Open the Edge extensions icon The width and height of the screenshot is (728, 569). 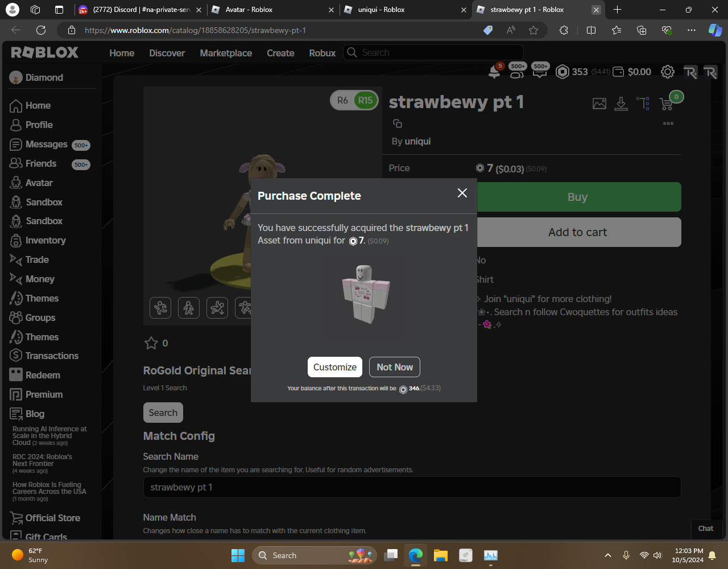point(564,30)
